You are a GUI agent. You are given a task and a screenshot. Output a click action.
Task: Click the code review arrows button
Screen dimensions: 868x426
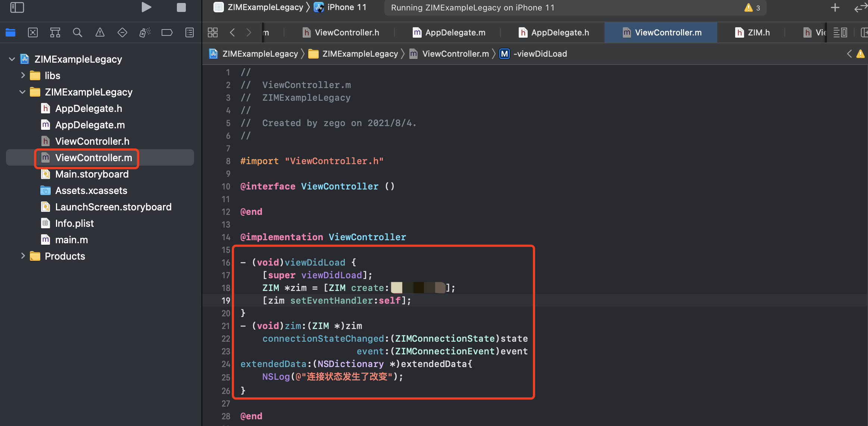pos(861,7)
